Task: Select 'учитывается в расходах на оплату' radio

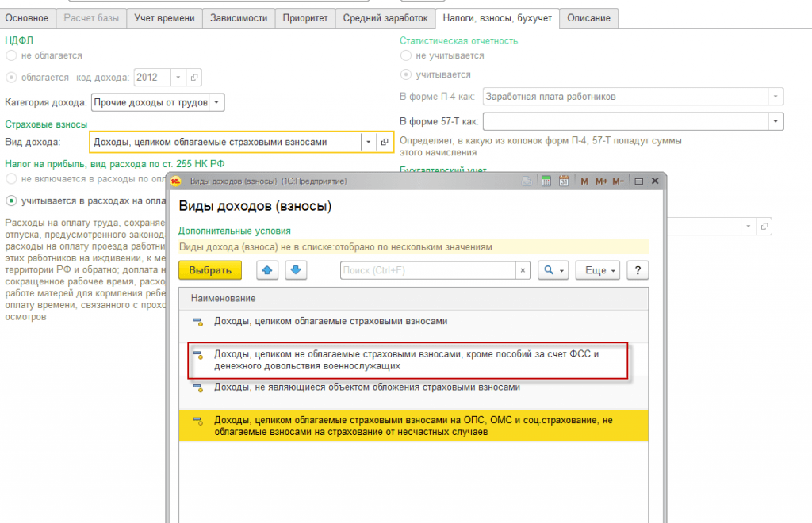Action: point(11,200)
